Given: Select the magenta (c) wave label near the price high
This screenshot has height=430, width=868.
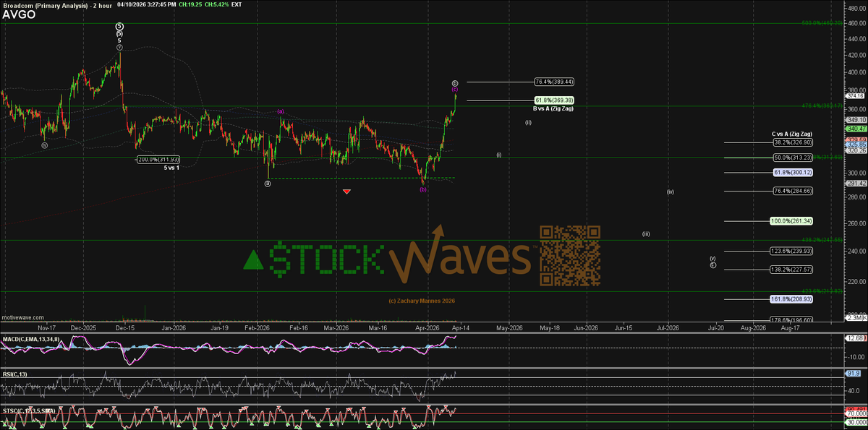Looking at the screenshot, I should (455, 89).
